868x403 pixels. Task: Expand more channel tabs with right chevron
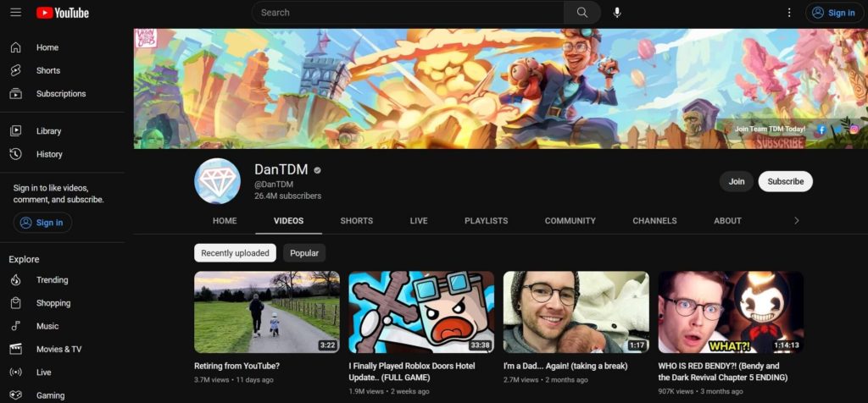click(x=796, y=221)
